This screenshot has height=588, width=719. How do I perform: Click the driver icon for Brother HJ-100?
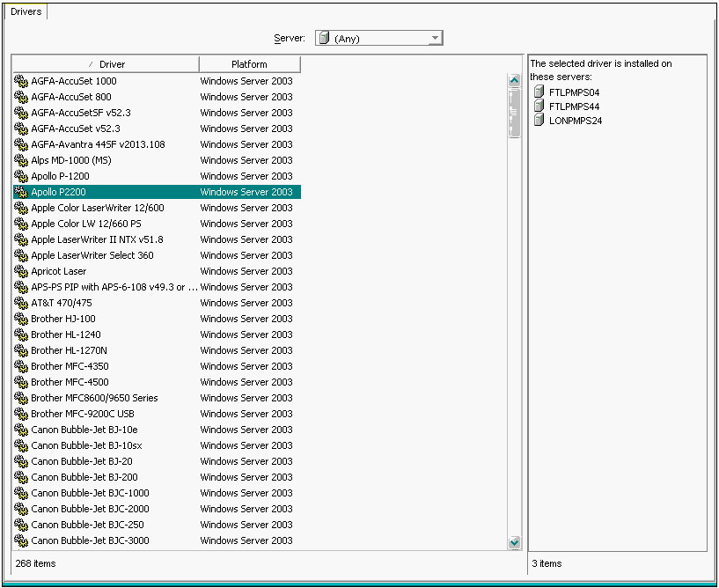point(21,319)
